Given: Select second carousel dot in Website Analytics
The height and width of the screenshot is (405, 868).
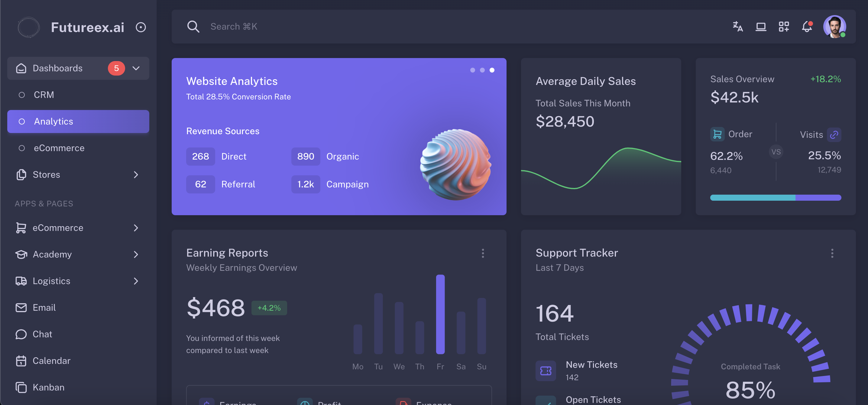Looking at the screenshot, I should [x=482, y=70].
